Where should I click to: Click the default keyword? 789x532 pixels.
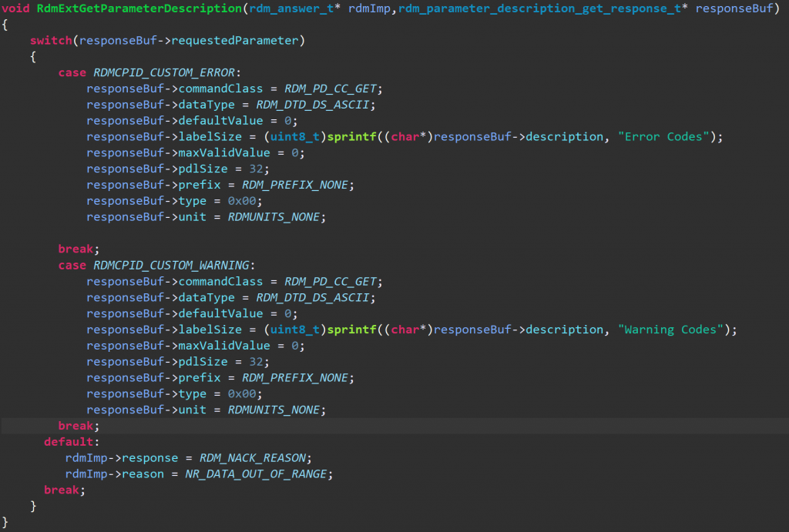(x=69, y=442)
